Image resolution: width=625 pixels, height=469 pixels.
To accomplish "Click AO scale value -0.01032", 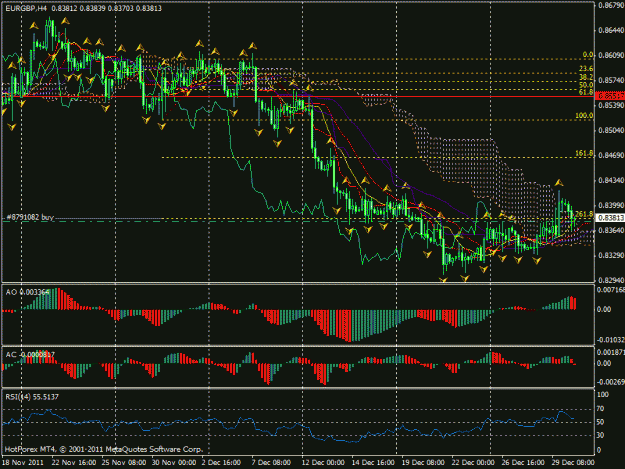I will [x=611, y=340].
